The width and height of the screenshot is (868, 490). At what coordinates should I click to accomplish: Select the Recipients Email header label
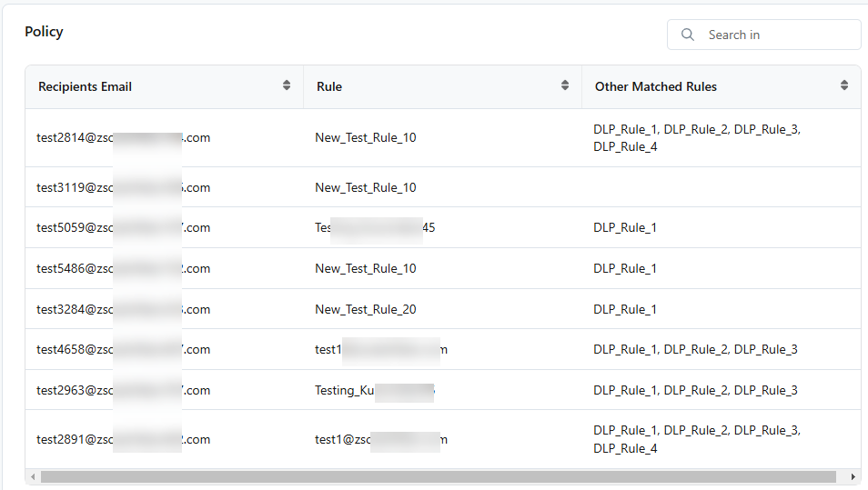click(x=85, y=86)
